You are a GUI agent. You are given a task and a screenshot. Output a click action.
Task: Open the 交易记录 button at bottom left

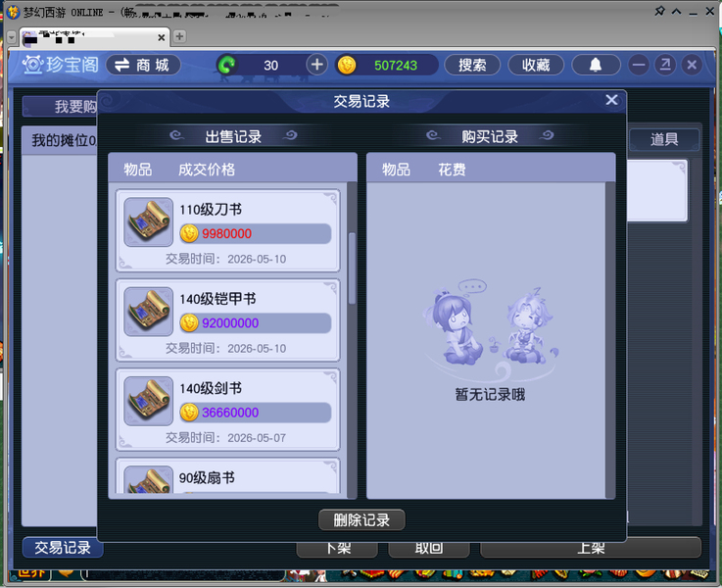tap(63, 548)
